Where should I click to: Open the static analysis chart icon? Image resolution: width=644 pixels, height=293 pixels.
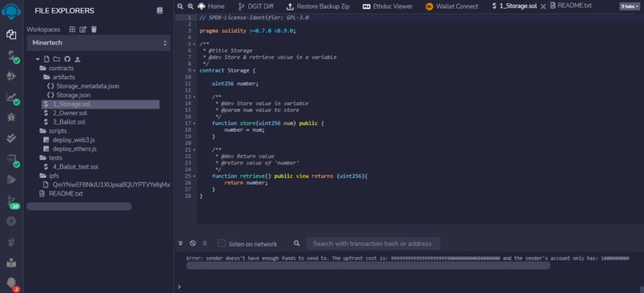(x=12, y=97)
